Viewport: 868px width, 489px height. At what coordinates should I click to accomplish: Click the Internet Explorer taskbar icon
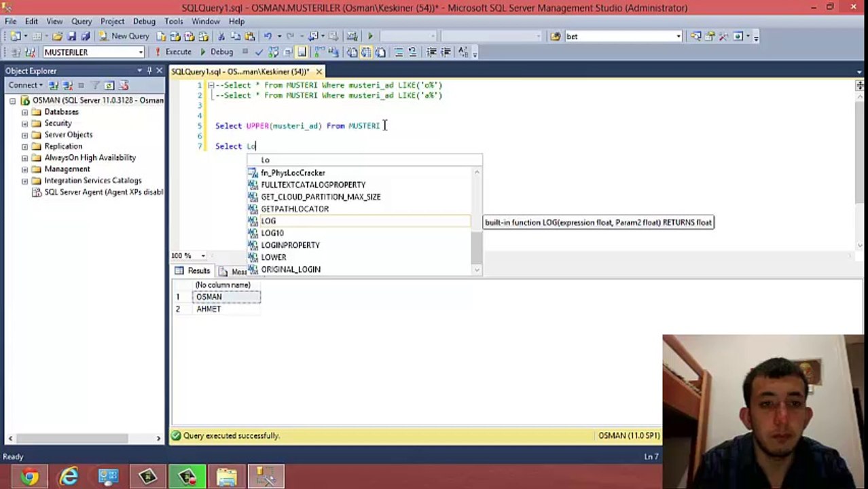[69, 477]
